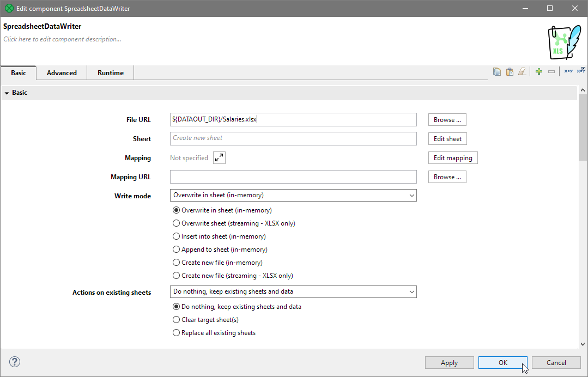The image size is (588, 377).
Task: Click the paste clipboard icon
Action: [x=510, y=71]
